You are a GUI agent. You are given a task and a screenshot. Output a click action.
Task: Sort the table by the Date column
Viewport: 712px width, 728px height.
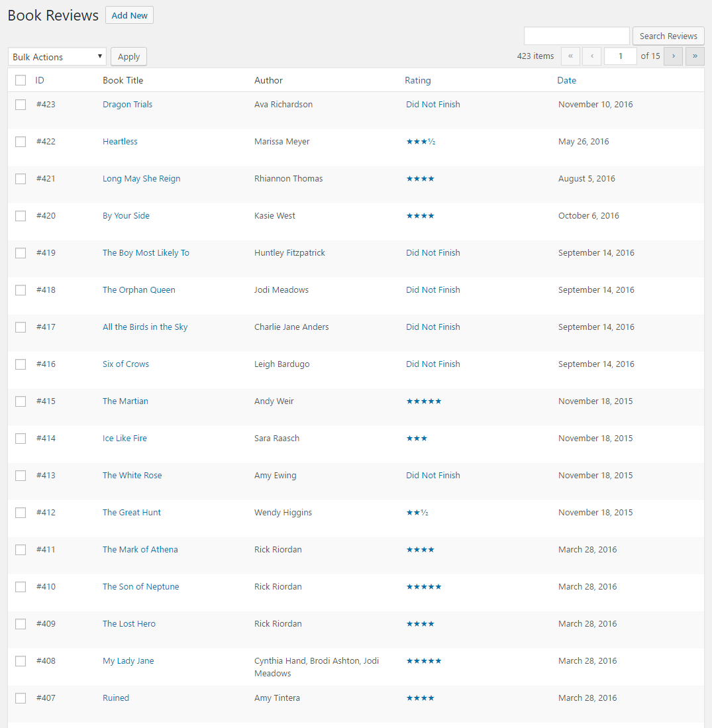click(x=566, y=80)
